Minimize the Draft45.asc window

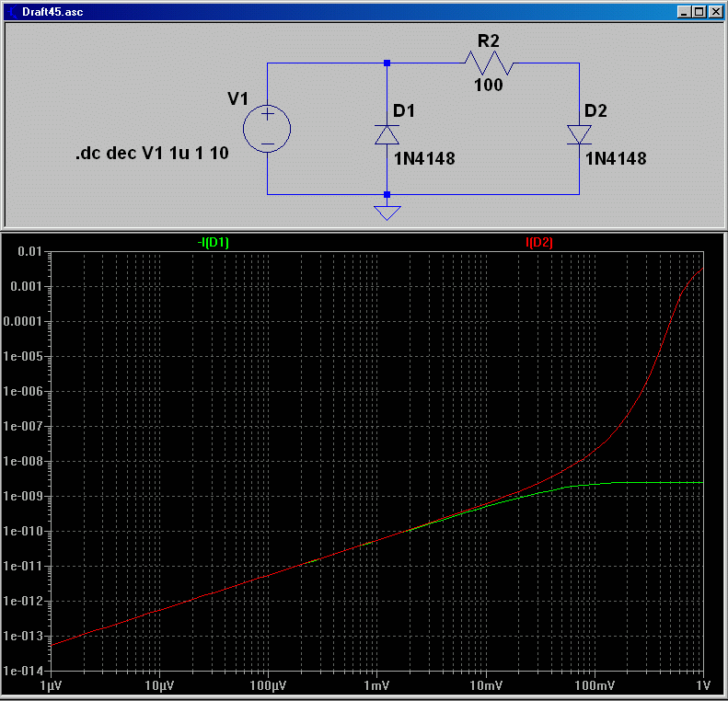coord(684,12)
